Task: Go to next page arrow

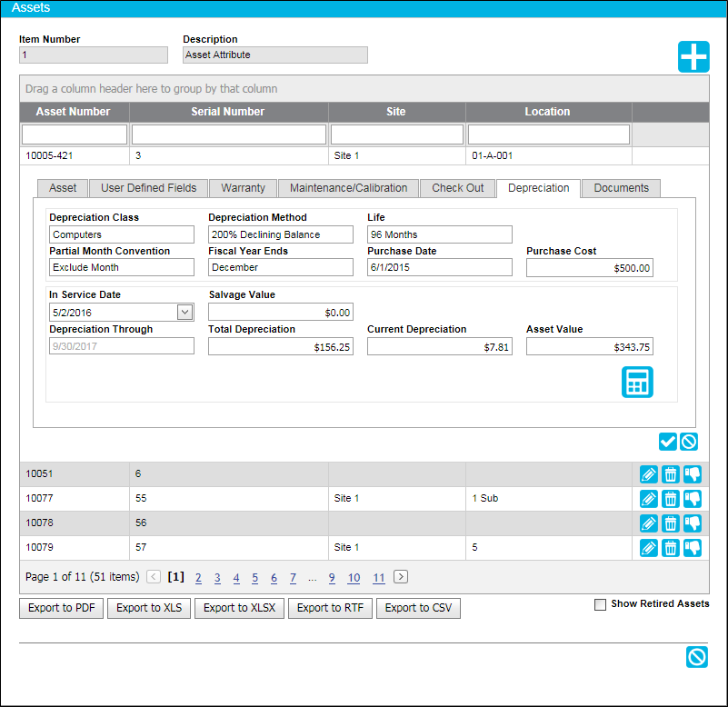Action: tap(401, 576)
